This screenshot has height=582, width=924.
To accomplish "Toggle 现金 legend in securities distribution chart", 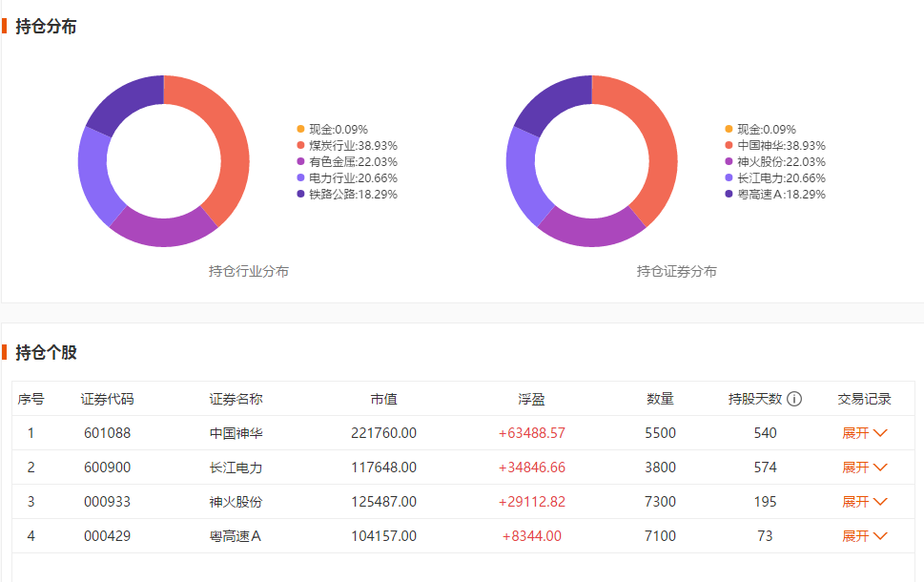I will click(x=761, y=129).
